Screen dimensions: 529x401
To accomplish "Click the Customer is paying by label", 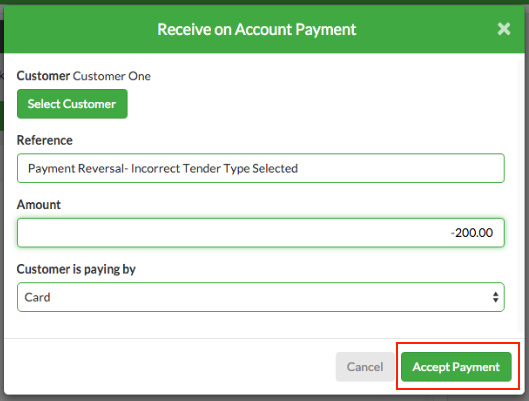I will (76, 269).
